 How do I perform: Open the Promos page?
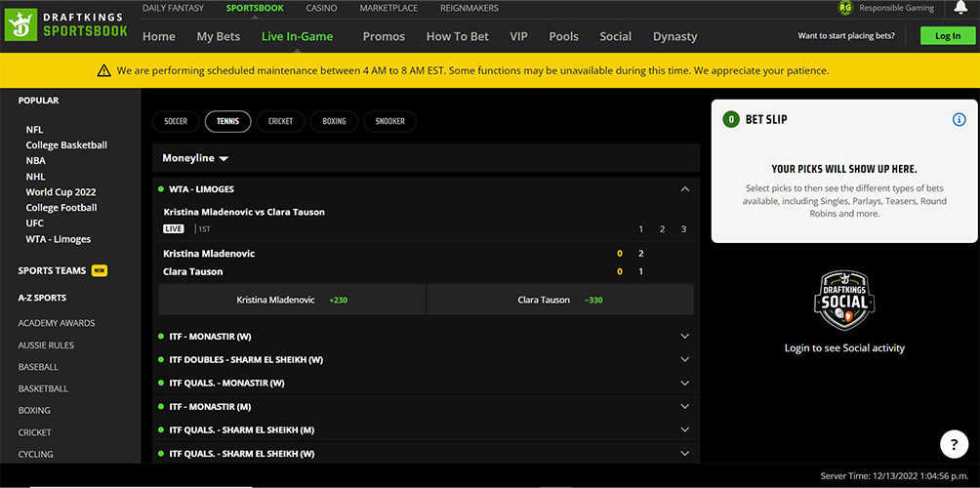[x=384, y=36]
